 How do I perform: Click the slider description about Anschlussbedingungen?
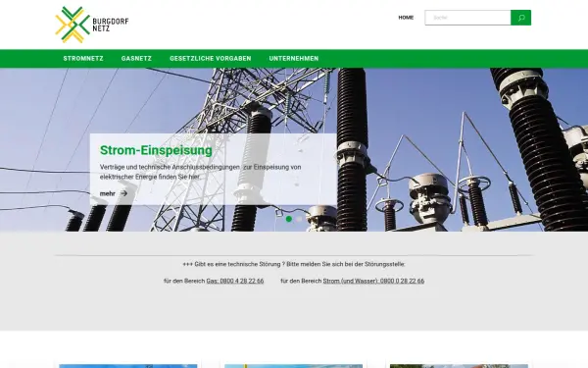click(x=201, y=172)
